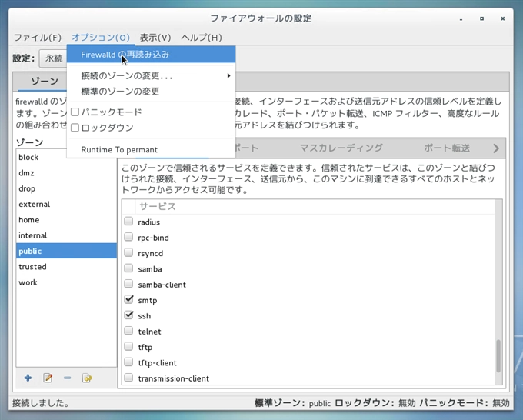Switch to the マスカレーディング tab
Screen dimensions: 523x420
click(x=341, y=148)
